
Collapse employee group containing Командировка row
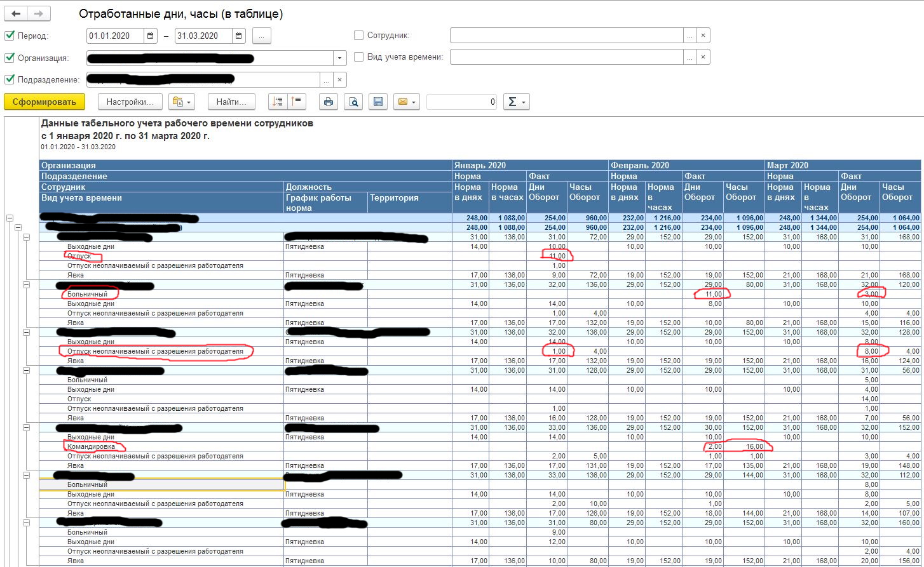click(x=27, y=427)
